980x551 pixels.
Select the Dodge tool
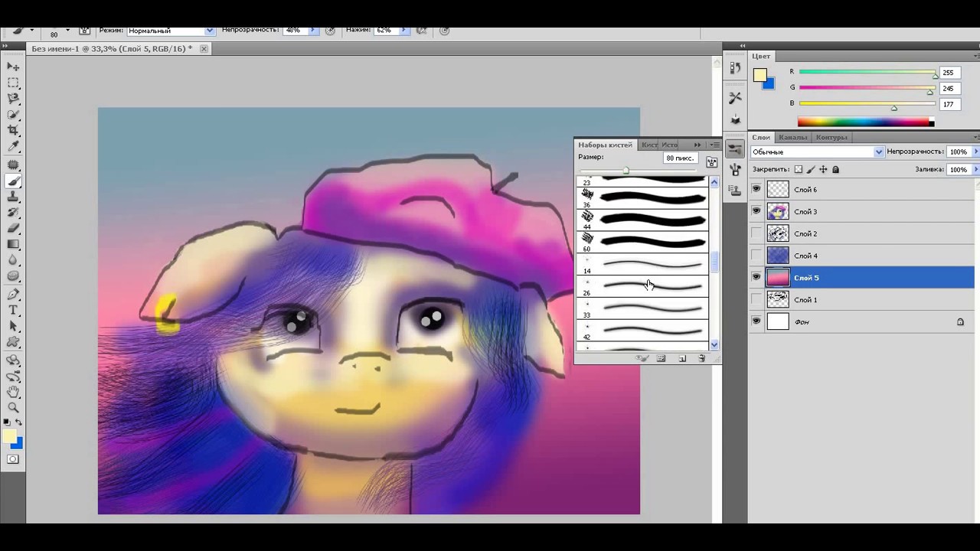(x=13, y=276)
